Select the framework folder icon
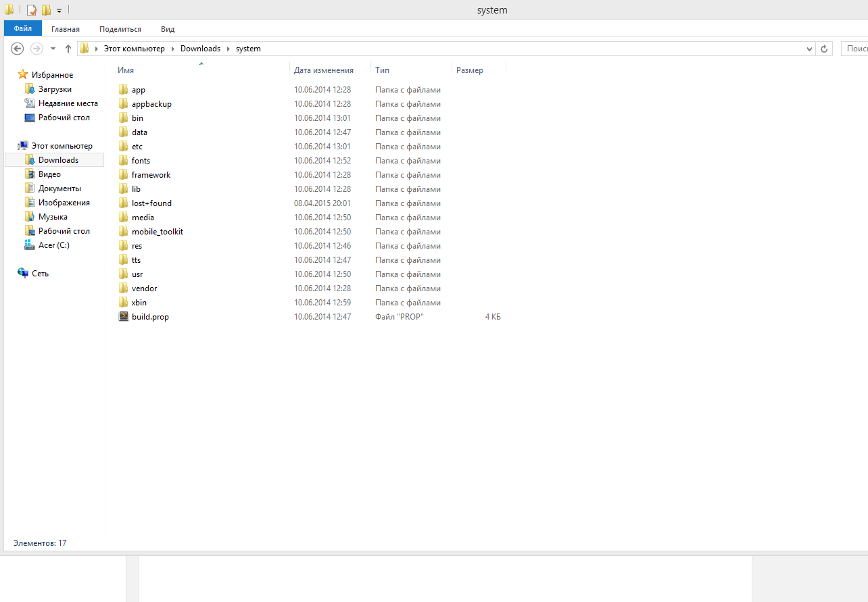 click(123, 175)
